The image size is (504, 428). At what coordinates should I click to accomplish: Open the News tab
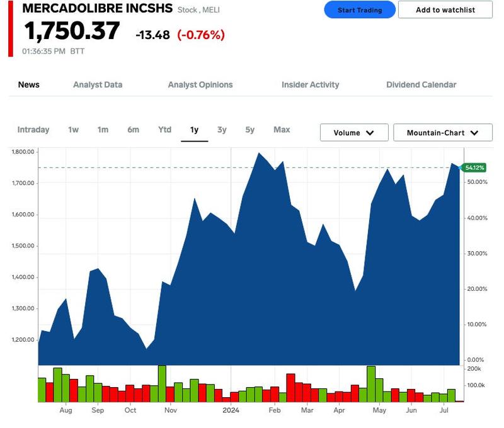click(28, 85)
